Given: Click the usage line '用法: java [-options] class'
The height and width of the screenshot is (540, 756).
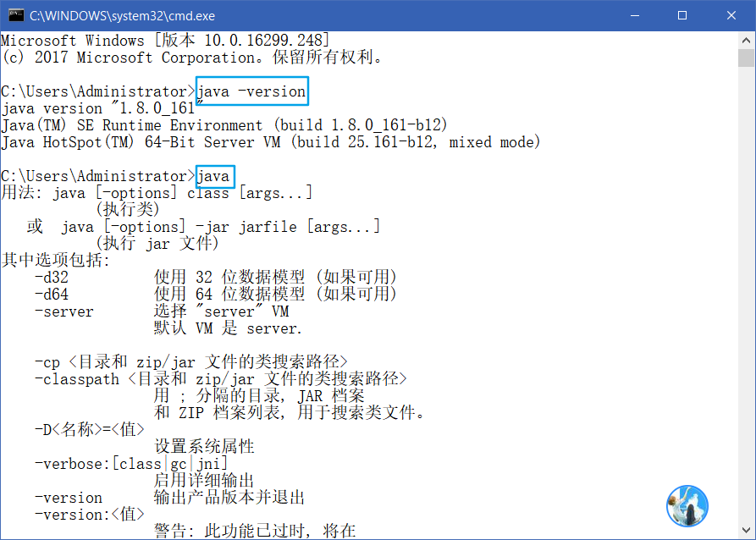Looking at the screenshot, I should point(157,193).
